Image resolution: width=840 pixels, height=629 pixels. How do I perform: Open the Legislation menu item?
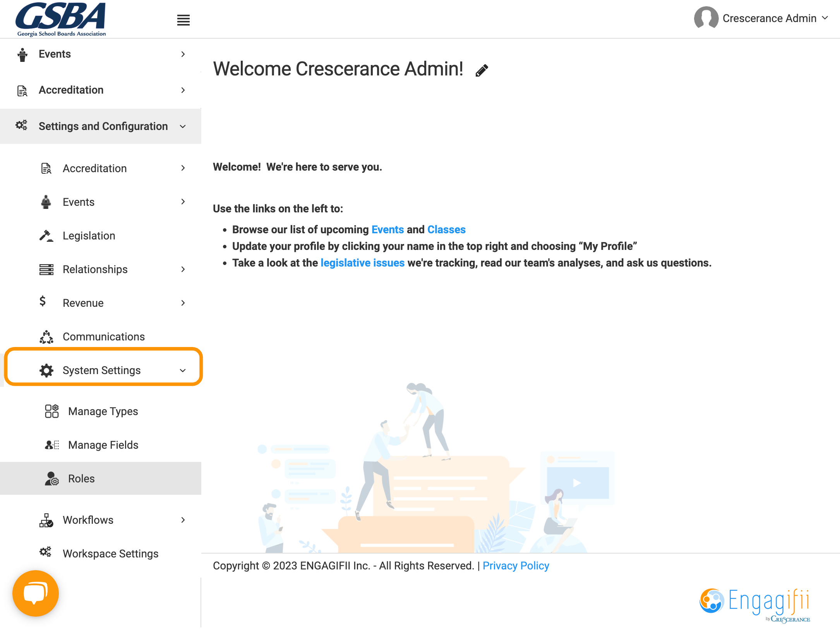[101, 236]
